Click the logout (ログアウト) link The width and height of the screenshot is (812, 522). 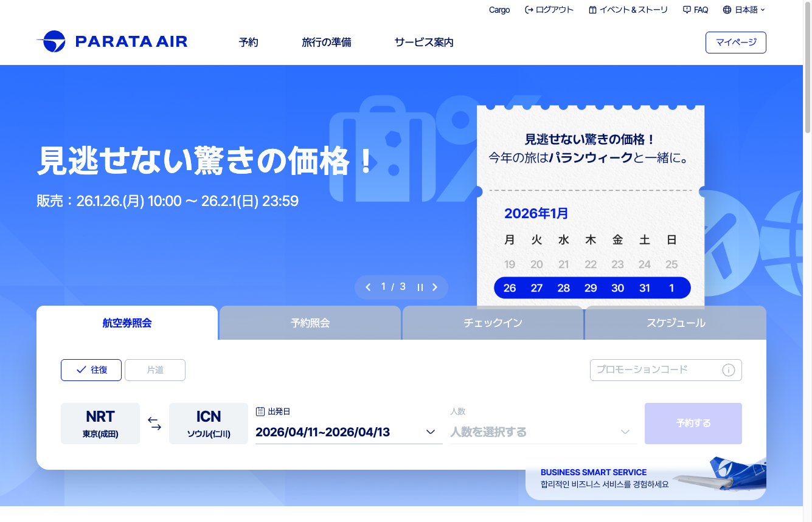pyautogui.click(x=549, y=10)
